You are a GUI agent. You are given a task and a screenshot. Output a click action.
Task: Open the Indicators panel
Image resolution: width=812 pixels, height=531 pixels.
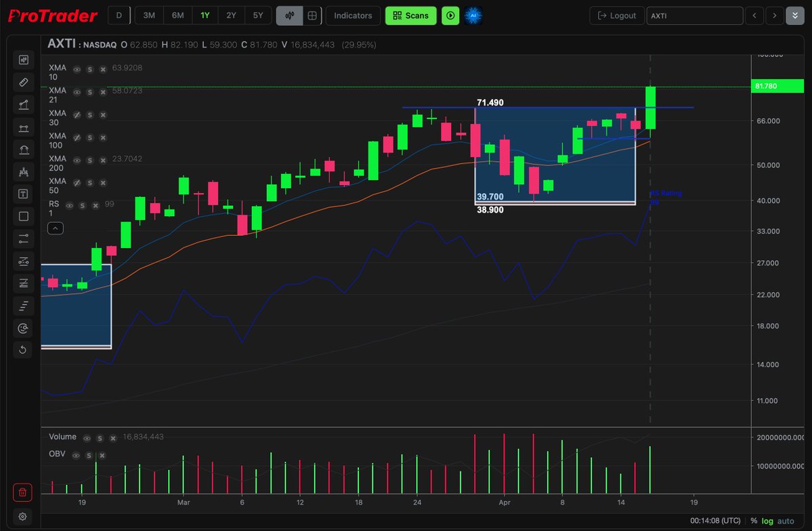pos(352,15)
